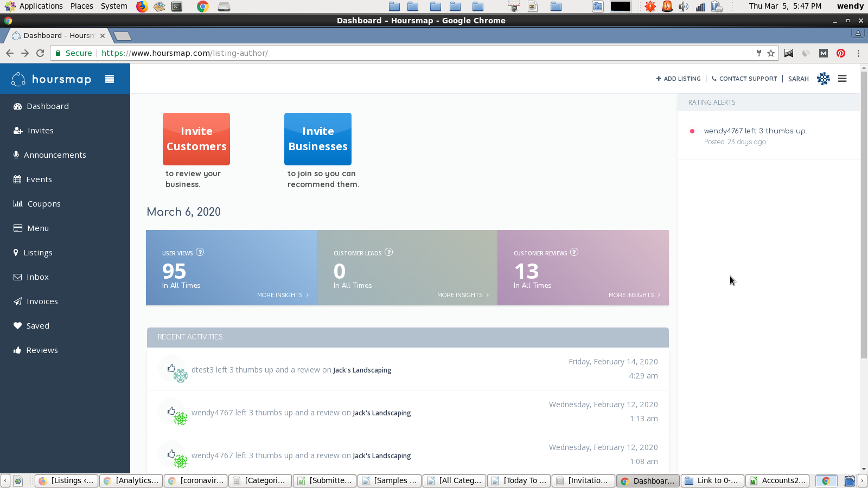Open Invites in the sidebar
Image resolution: width=868 pixels, height=488 pixels.
[34, 131]
